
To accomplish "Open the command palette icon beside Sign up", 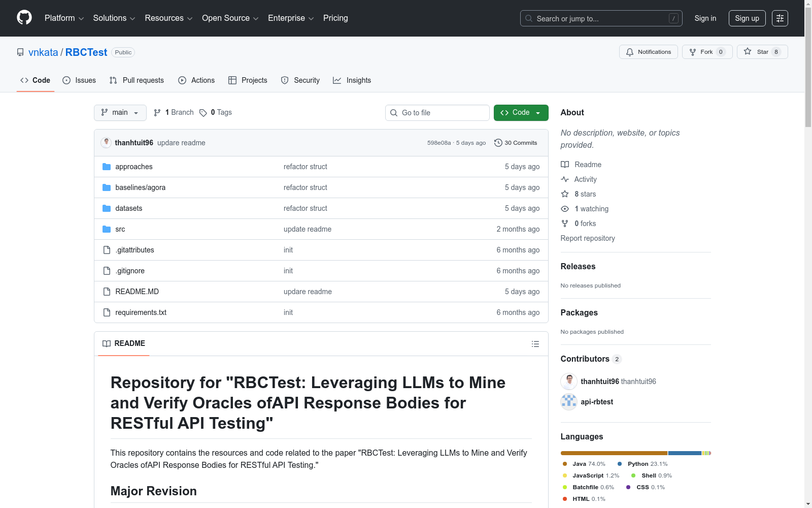I will [x=780, y=18].
